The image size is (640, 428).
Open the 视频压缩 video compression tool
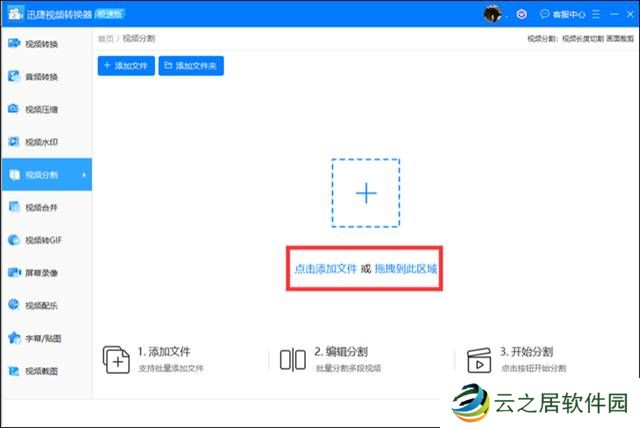click(x=40, y=110)
